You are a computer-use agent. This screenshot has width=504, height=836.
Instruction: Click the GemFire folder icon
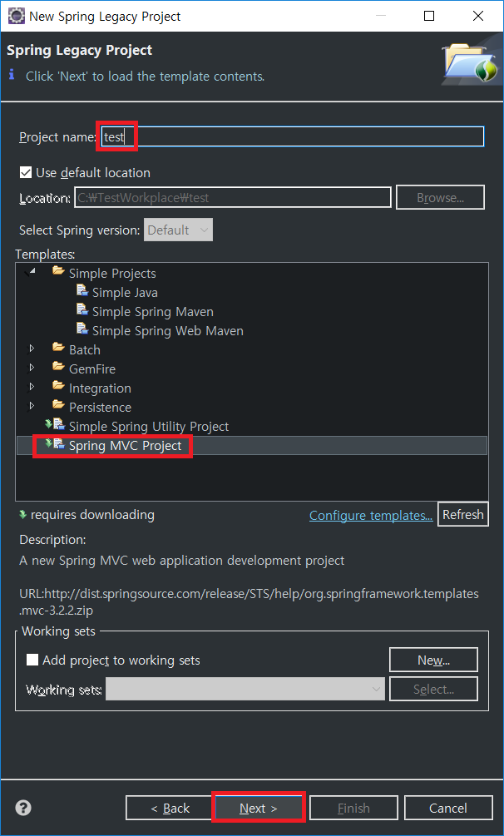58,368
